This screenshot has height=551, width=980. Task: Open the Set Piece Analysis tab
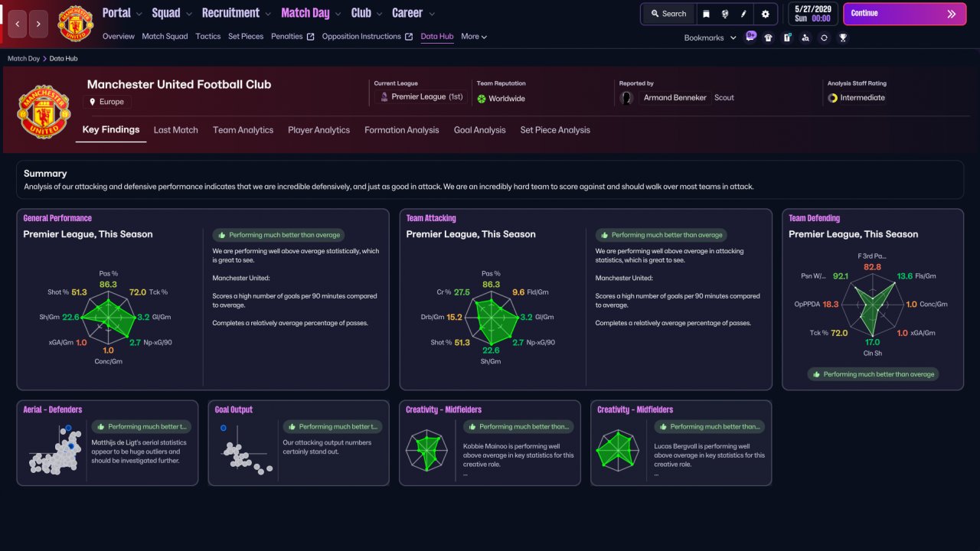[x=555, y=130]
